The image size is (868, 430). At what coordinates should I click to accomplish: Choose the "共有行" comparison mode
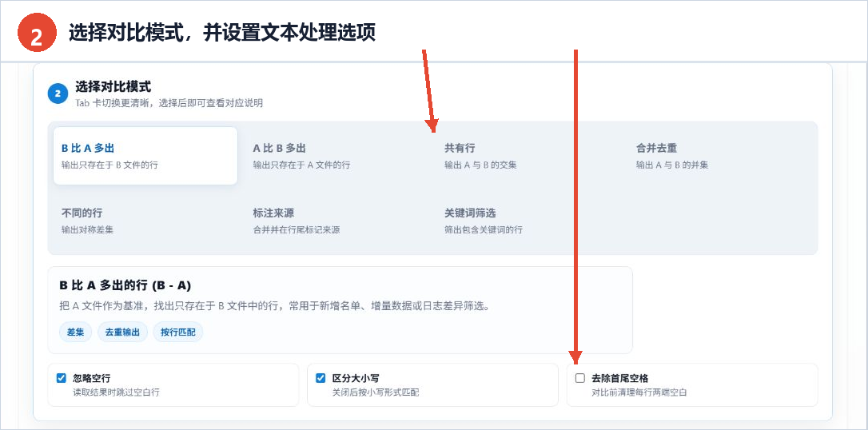[x=528, y=156]
